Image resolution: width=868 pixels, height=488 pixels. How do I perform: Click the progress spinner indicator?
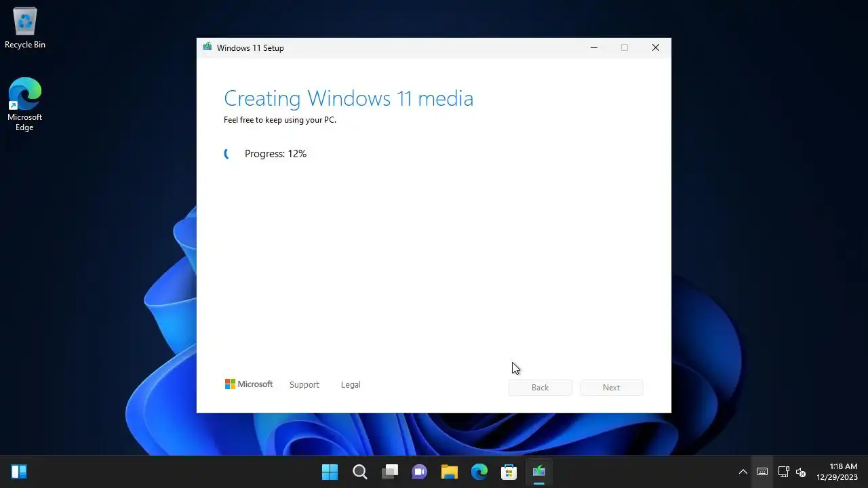(228, 154)
